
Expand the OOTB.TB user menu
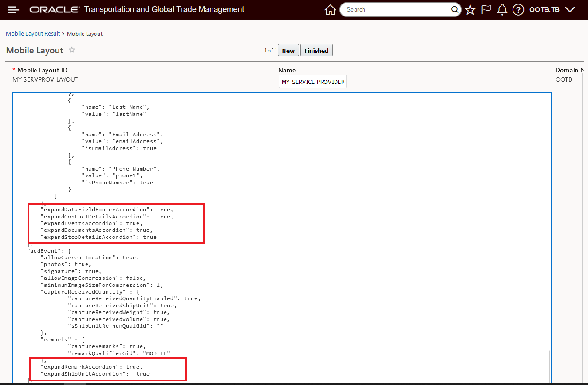coord(552,10)
